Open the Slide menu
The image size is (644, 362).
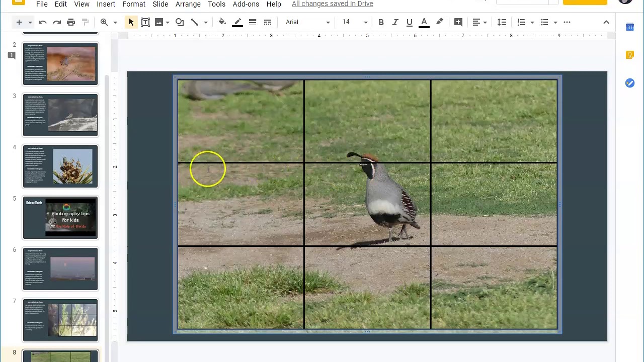pos(160,4)
